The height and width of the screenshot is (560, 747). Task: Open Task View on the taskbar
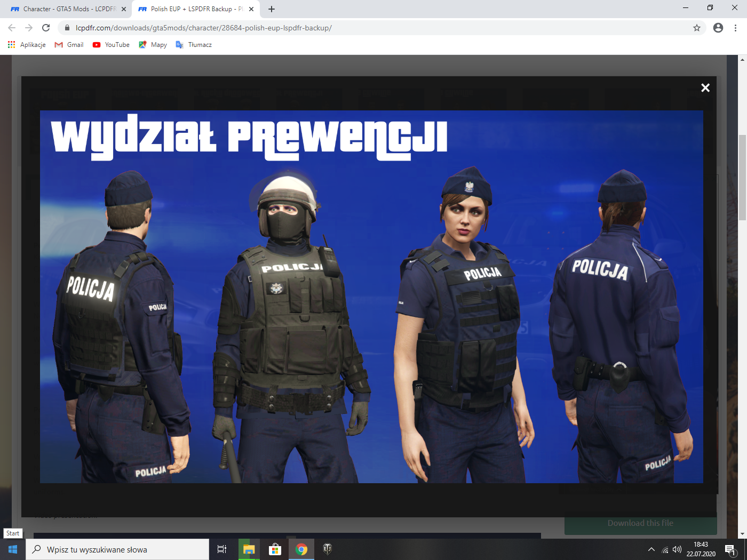[x=222, y=549]
